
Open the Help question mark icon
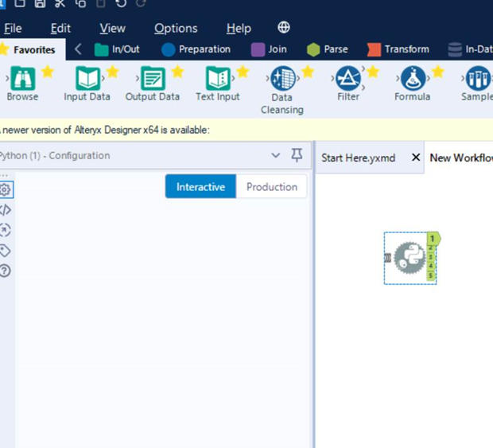5,271
